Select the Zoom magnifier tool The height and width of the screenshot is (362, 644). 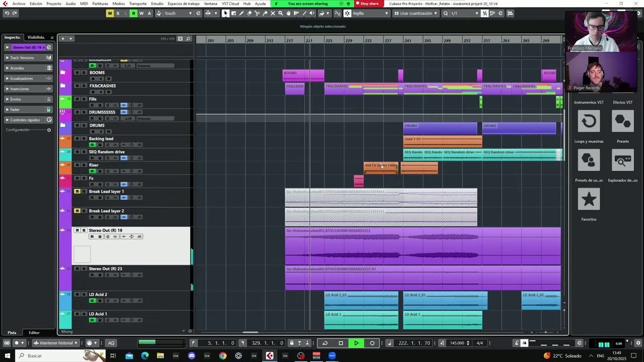[281, 13]
